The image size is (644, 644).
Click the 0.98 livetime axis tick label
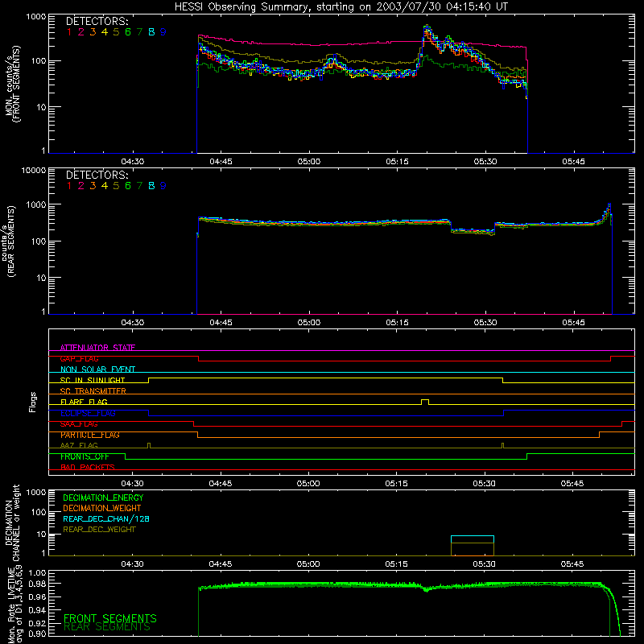click(x=38, y=584)
